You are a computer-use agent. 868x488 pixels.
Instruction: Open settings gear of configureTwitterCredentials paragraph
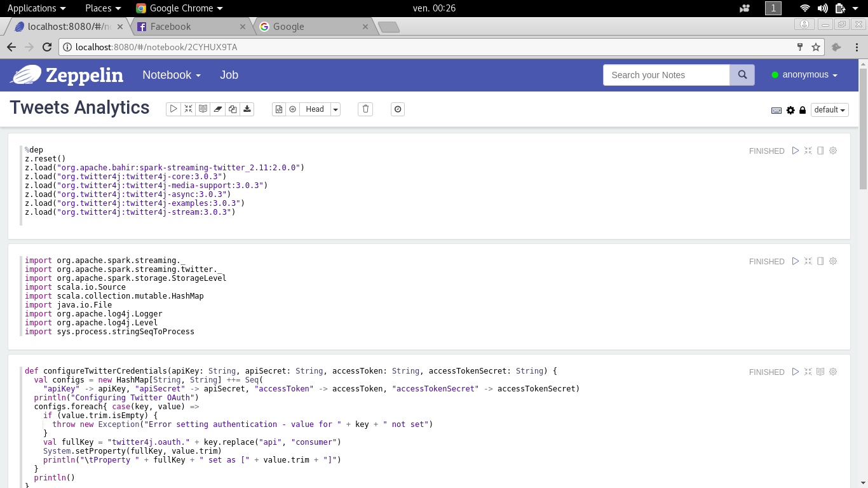tap(833, 372)
